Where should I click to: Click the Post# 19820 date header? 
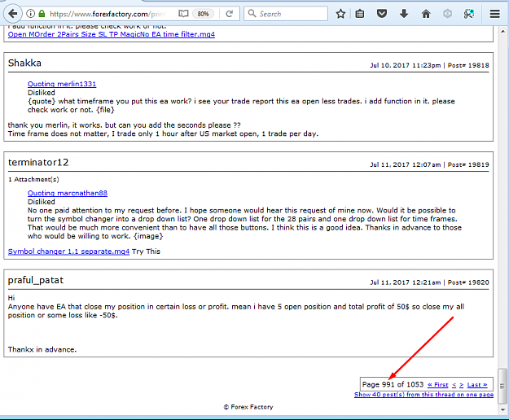pos(429,282)
